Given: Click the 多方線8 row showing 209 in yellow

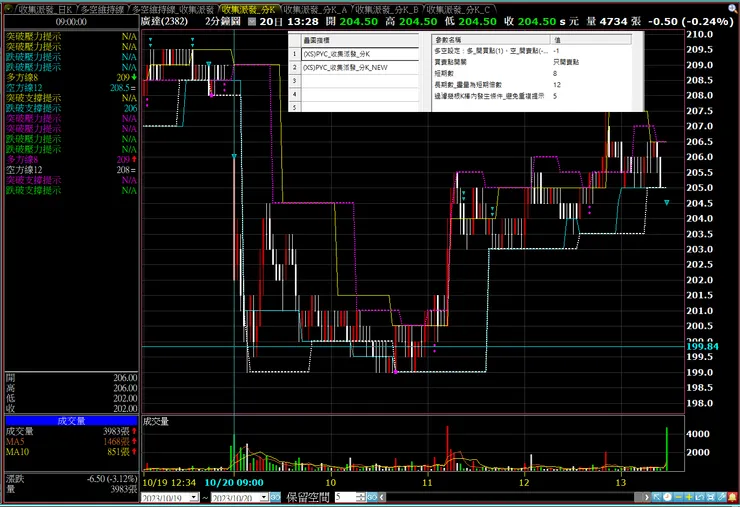Looking at the screenshot, I should [71, 77].
